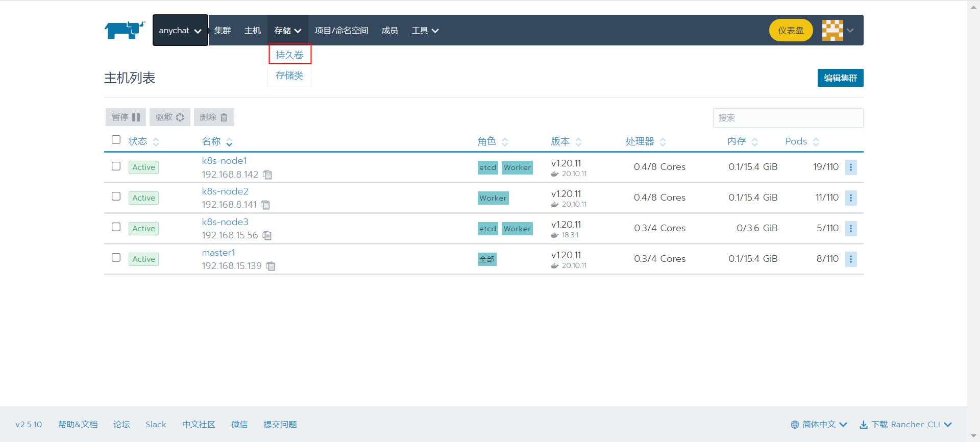
Task: Copy IP address of master1
Action: 271,266
